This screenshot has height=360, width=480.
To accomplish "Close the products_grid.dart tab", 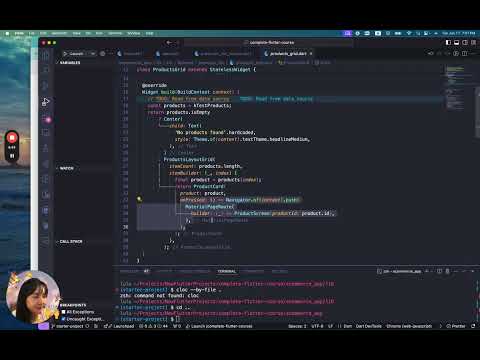I will click(311, 54).
